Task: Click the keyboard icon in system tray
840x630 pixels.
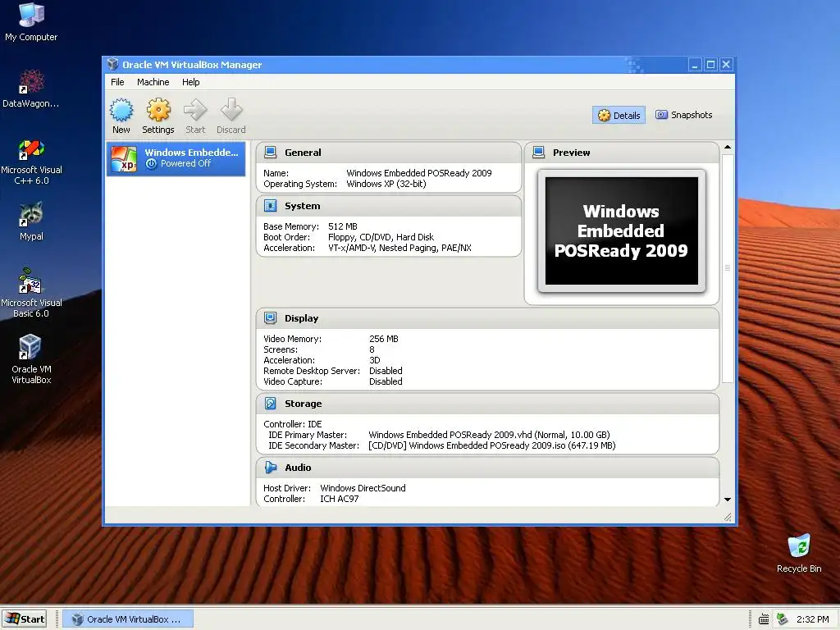Action: 764,619
